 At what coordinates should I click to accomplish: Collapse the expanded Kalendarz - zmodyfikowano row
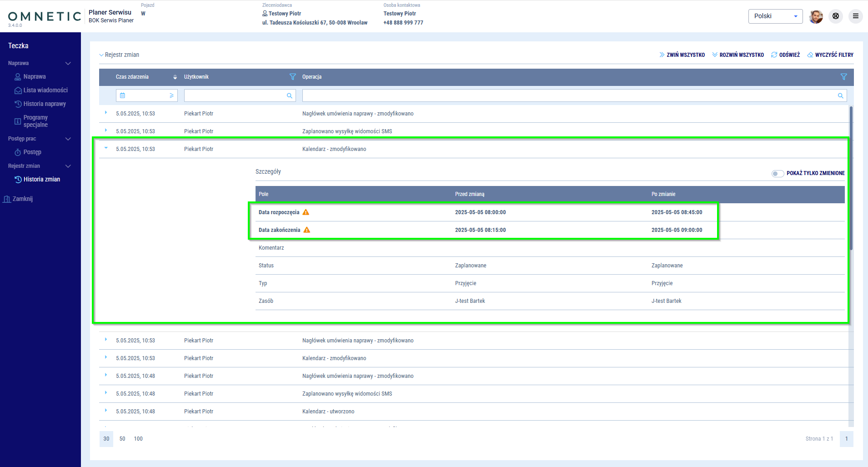pos(106,148)
